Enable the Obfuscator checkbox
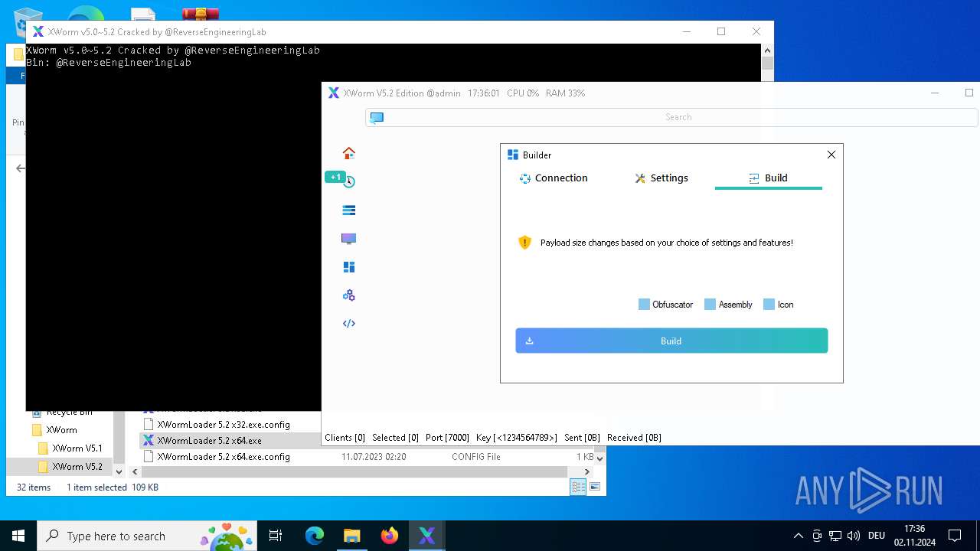 (x=644, y=305)
